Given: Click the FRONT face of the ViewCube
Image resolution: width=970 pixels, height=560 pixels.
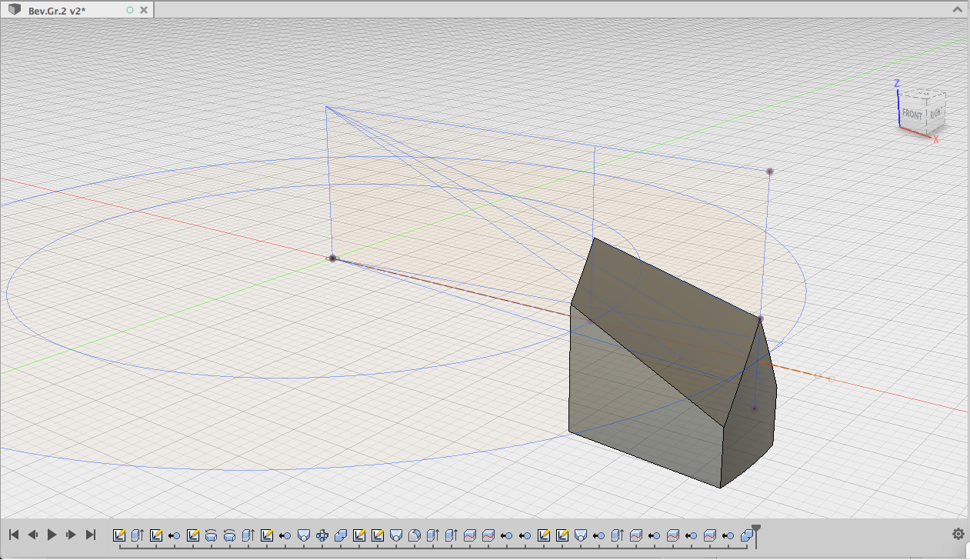Looking at the screenshot, I should pos(912,114).
